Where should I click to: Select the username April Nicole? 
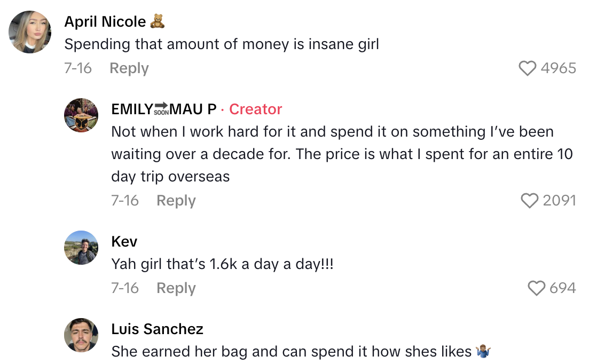pyautogui.click(x=105, y=21)
